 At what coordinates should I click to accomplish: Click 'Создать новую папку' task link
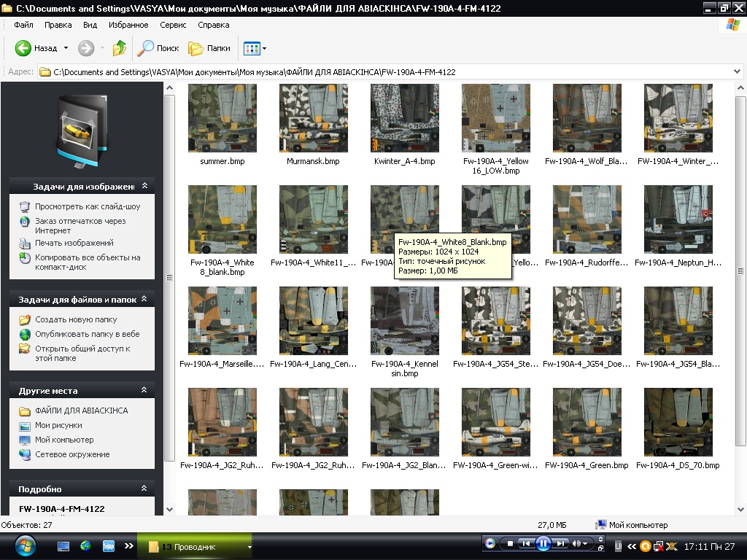75,319
